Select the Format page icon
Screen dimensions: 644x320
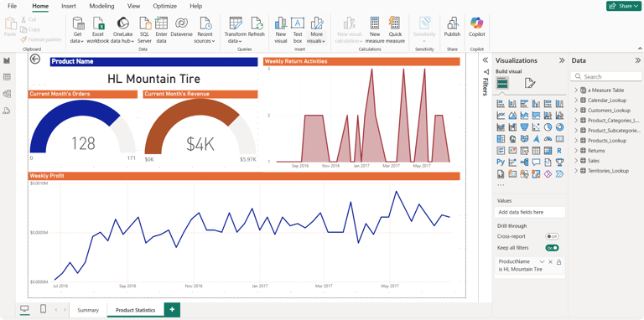pos(530,83)
